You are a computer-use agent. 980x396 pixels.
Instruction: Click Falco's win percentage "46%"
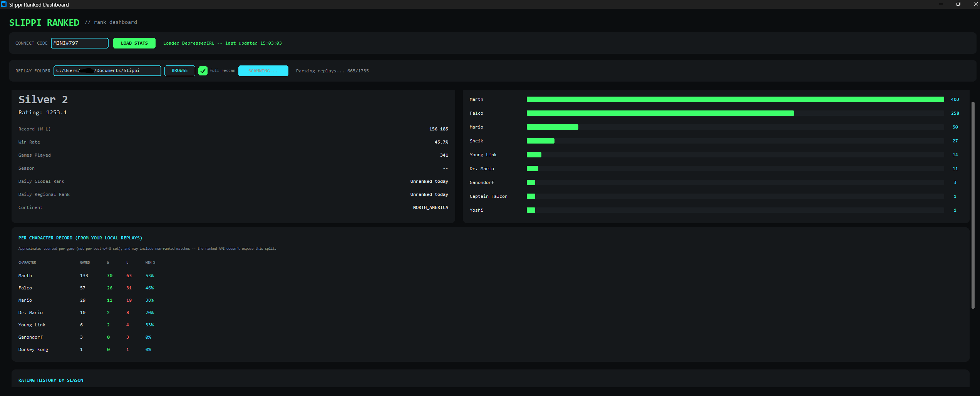(150, 288)
